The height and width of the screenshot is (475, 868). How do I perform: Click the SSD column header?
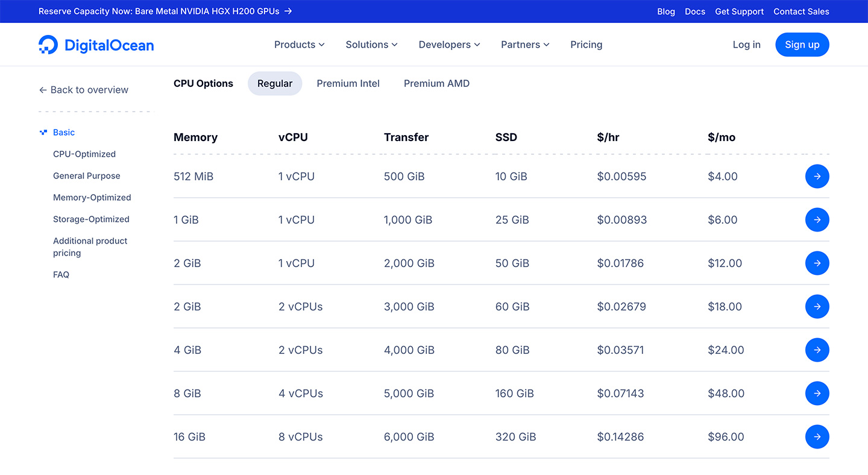click(x=506, y=137)
